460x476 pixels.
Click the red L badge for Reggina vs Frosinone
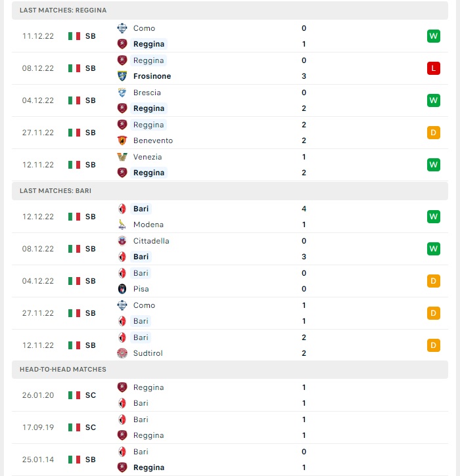coord(433,68)
